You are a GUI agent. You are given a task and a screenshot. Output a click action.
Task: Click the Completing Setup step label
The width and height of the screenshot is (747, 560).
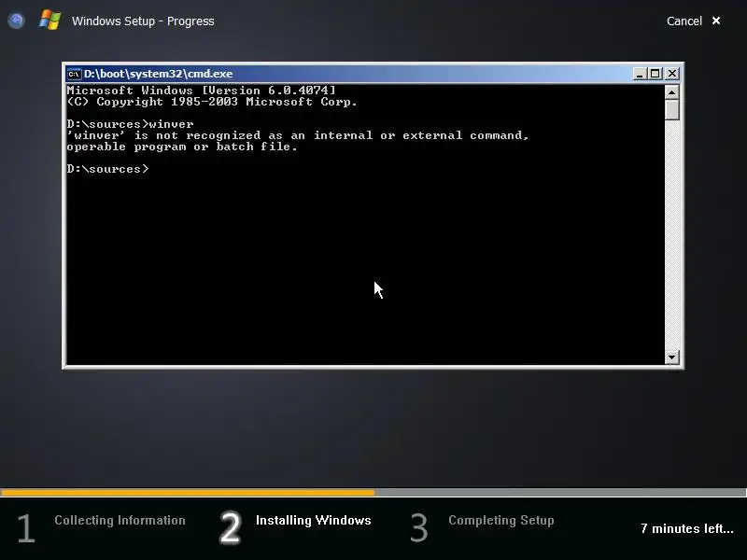501,520
